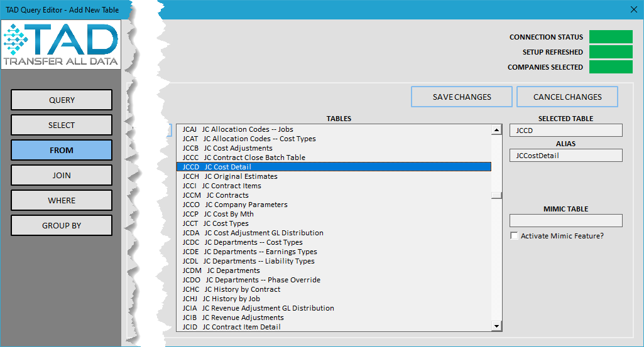Click the CONNECTION STATUS green indicator
This screenshot has height=347, width=644.
click(611, 36)
